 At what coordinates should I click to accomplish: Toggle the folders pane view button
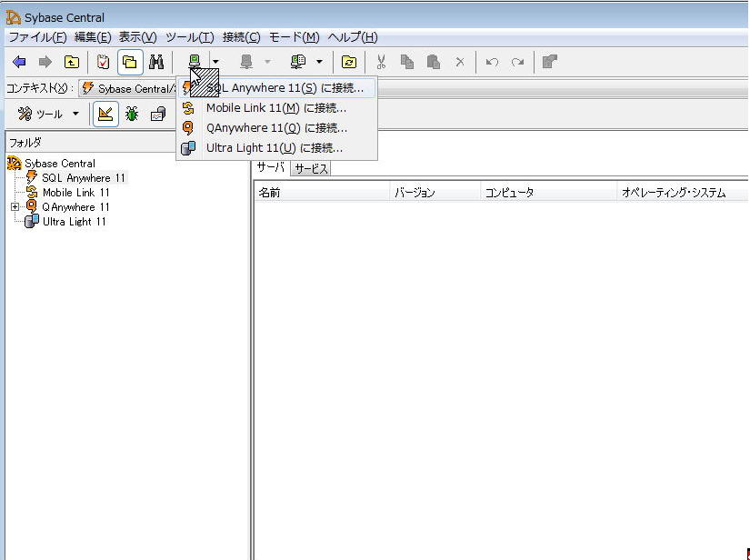pos(130,62)
